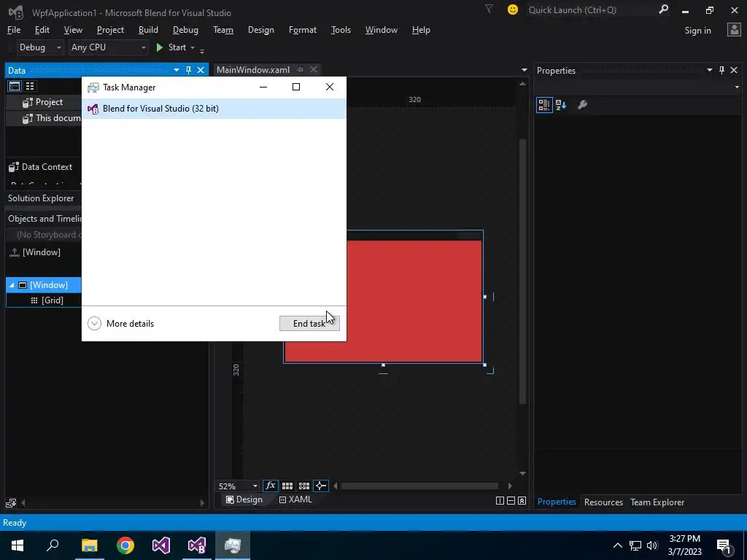This screenshot has height=560, width=747.
Task: Send feedback via the smiley icon
Action: (513, 9)
